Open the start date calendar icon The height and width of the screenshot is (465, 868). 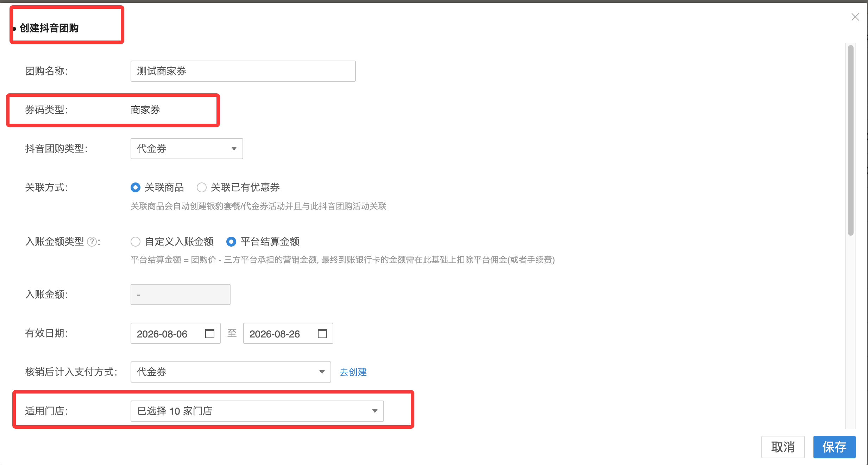pos(210,333)
